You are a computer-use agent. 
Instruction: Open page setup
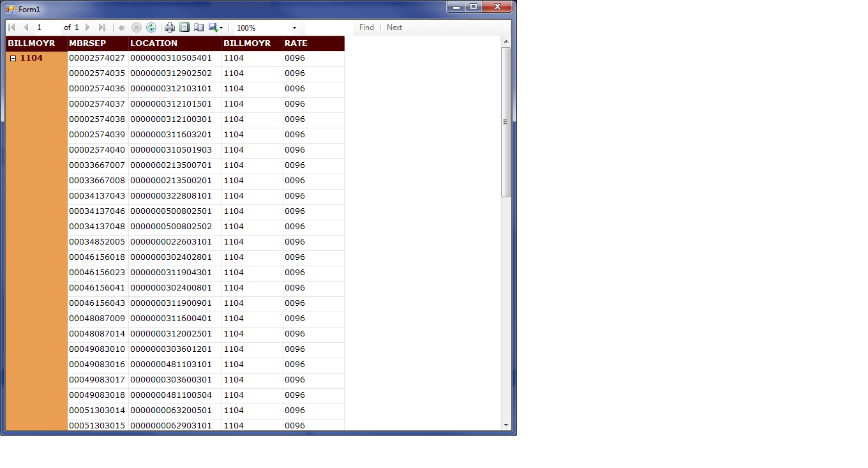199,27
